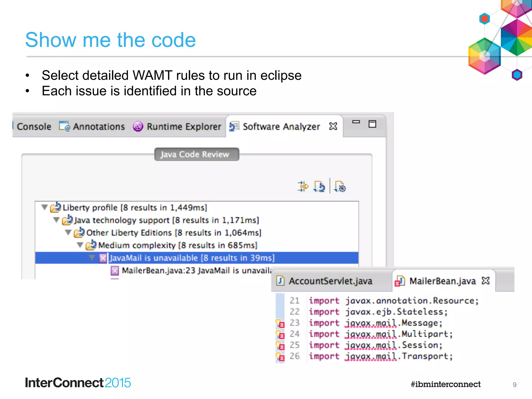Open MailerBean.java:23 result entry
The width and height of the screenshot is (532, 399).
(x=197, y=271)
